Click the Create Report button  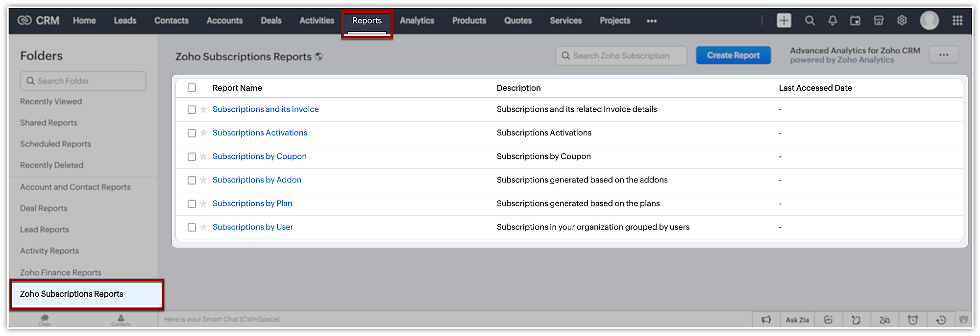click(733, 55)
